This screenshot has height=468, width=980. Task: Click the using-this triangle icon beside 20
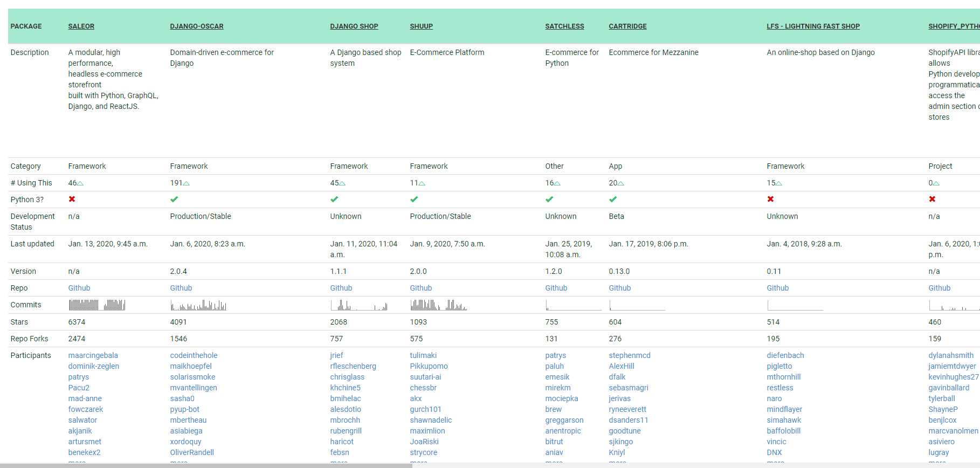(x=621, y=183)
